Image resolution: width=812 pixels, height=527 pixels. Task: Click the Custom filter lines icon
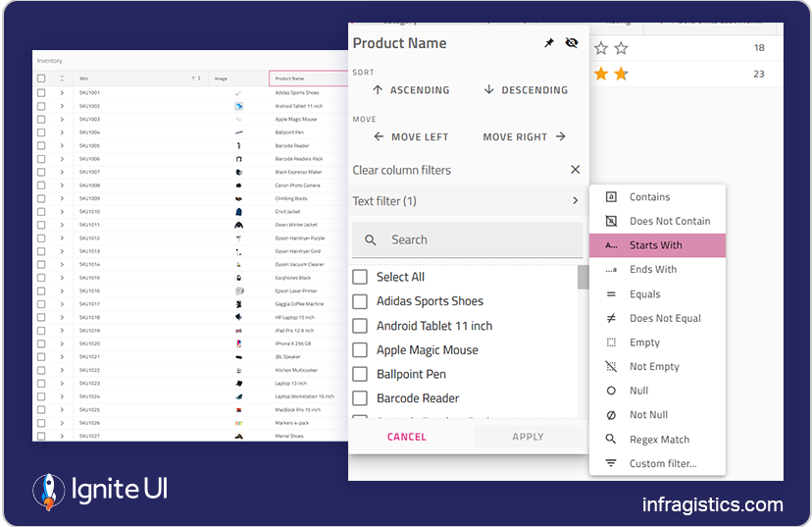[x=611, y=463]
